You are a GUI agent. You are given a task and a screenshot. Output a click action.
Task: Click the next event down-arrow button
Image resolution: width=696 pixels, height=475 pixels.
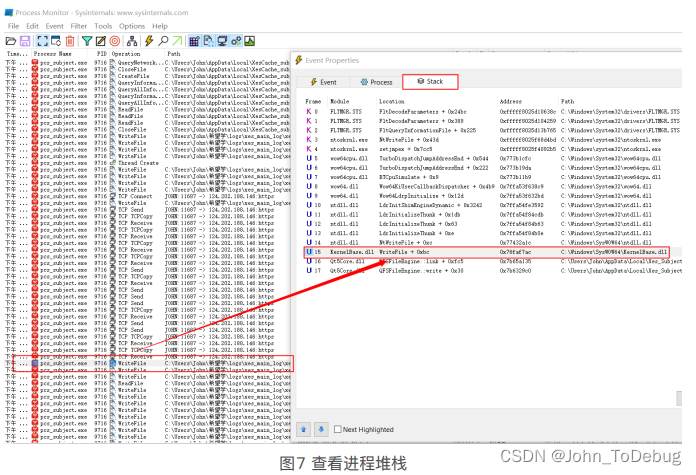point(321,429)
